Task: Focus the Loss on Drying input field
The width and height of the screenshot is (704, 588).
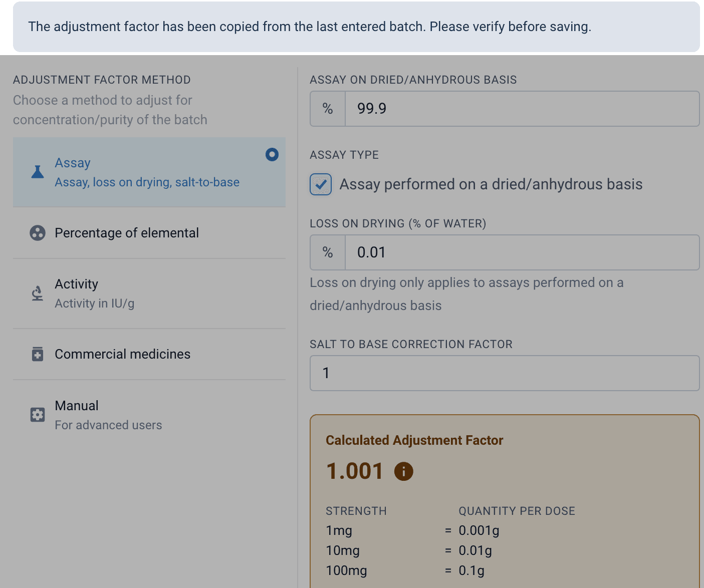Action: pos(522,252)
